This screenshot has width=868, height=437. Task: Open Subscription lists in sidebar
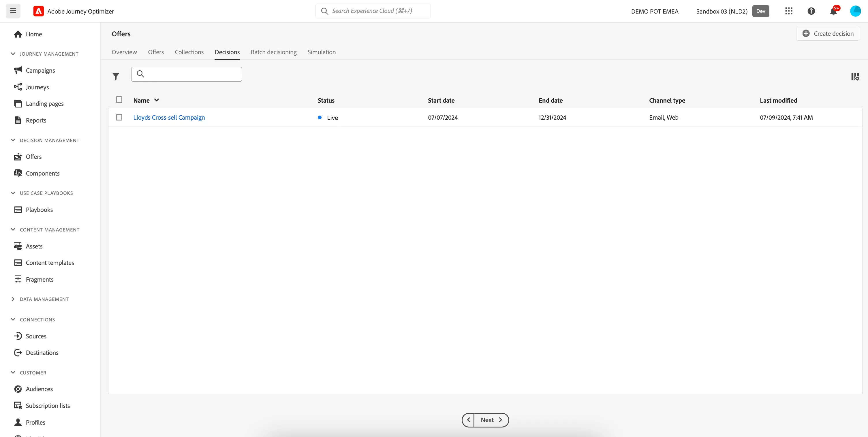click(x=48, y=406)
